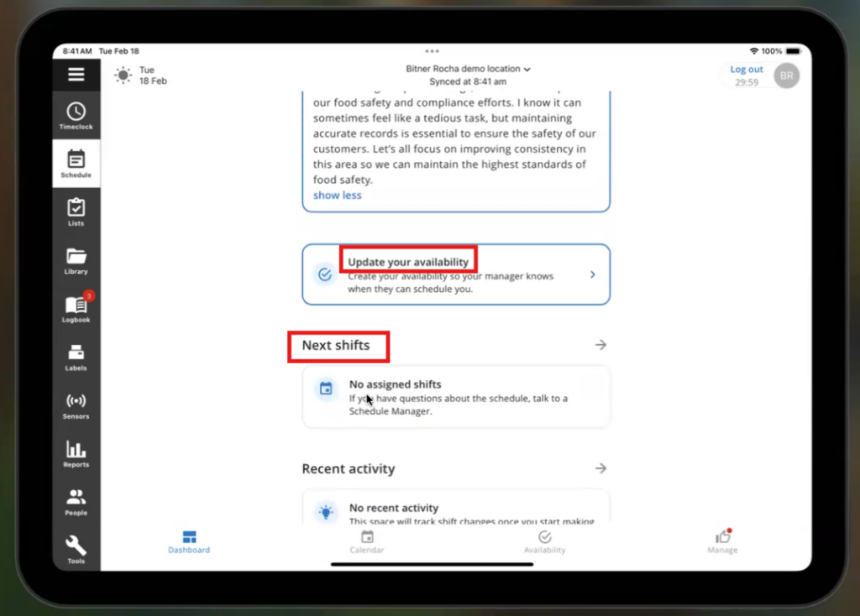Click the BR profile avatar
Viewport: 860px width, 616px height.
[x=786, y=76]
